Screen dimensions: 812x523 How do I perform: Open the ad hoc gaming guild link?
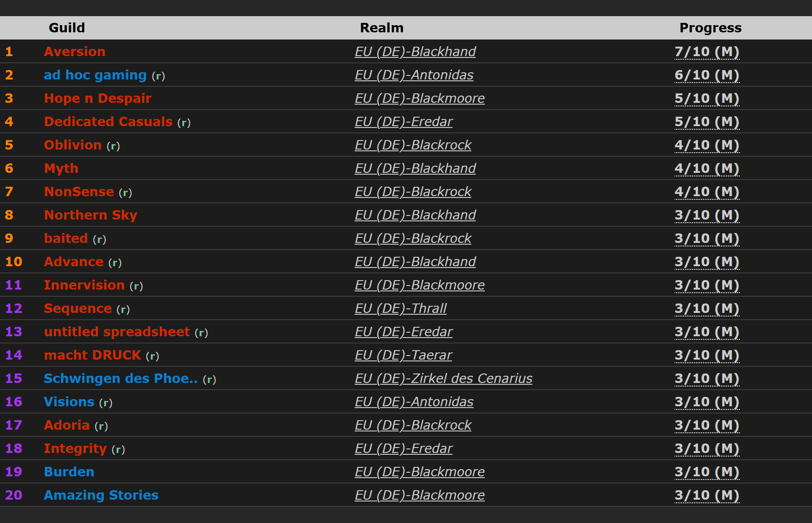coord(95,75)
